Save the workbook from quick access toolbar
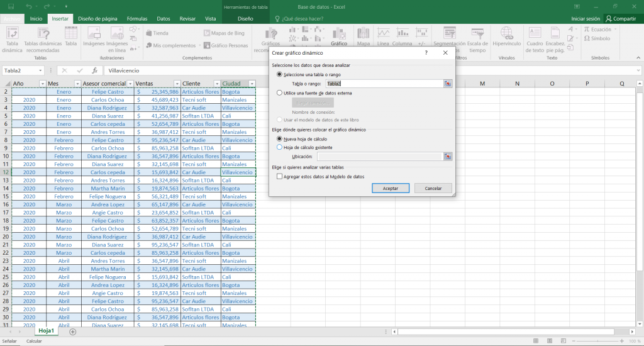The width and height of the screenshot is (644, 346). pyautogui.click(x=11, y=6)
